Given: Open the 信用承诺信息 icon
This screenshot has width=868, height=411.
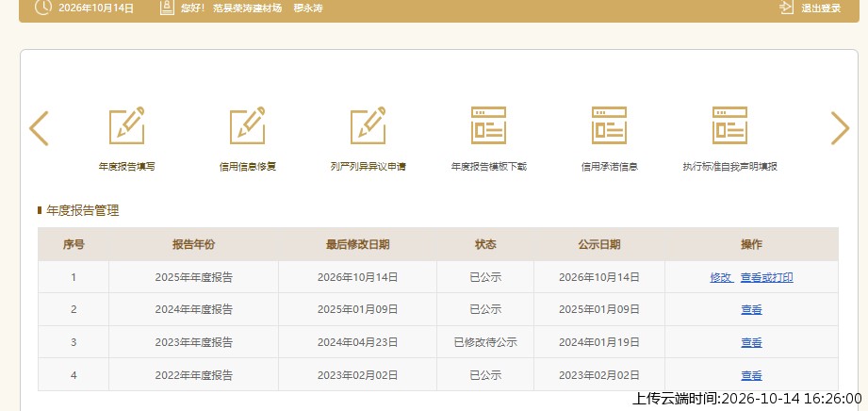Looking at the screenshot, I should [x=610, y=125].
